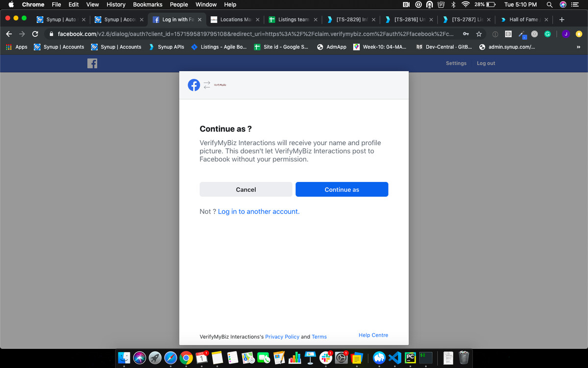Viewport: 588px width, 368px height.
Task: Launch PyCharm from the dock
Action: [411, 358]
